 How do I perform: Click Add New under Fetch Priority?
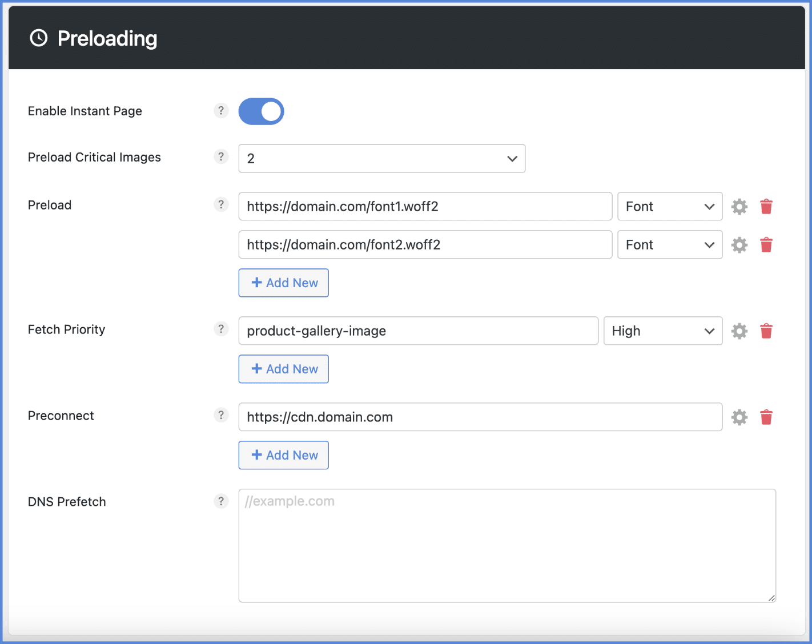pos(283,369)
